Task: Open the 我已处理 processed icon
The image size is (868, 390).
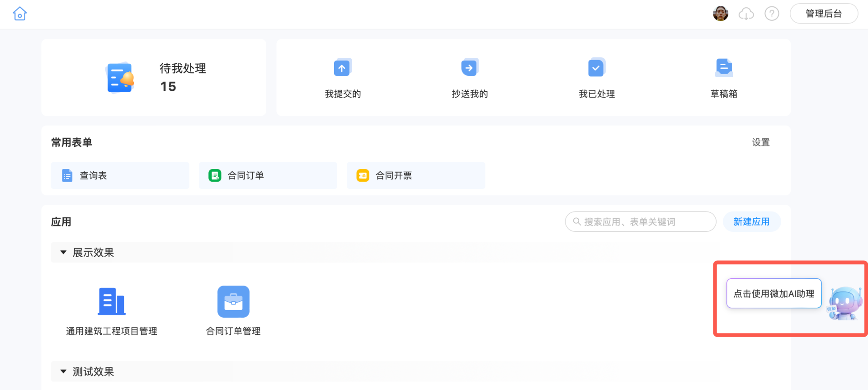Action: pyautogui.click(x=596, y=68)
